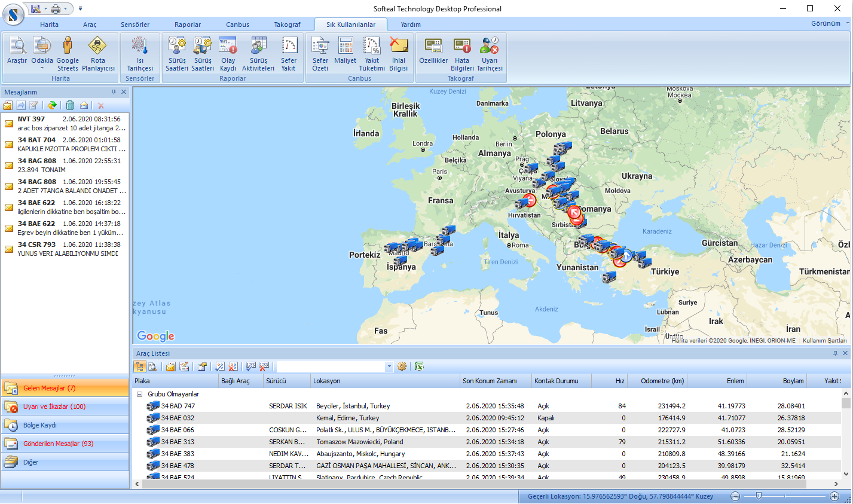Open Olay Kaydı event log
Screen dimensions: 853x504
point(228,54)
